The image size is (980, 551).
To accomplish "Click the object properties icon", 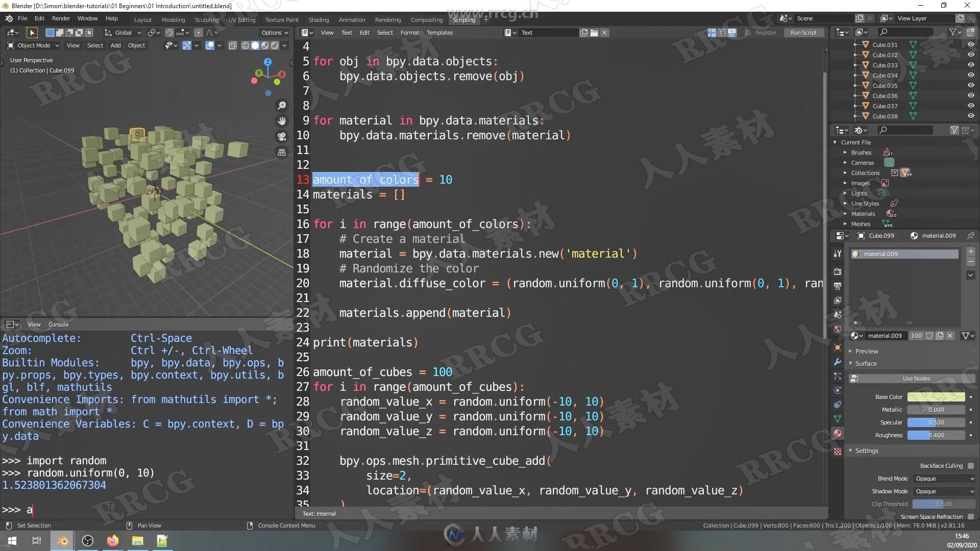I will pyautogui.click(x=838, y=346).
